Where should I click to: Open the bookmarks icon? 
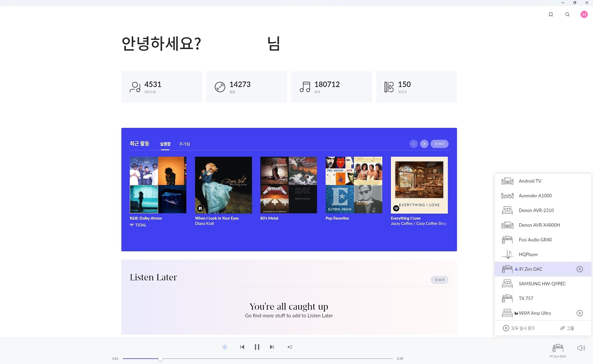pyautogui.click(x=550, y=15)
